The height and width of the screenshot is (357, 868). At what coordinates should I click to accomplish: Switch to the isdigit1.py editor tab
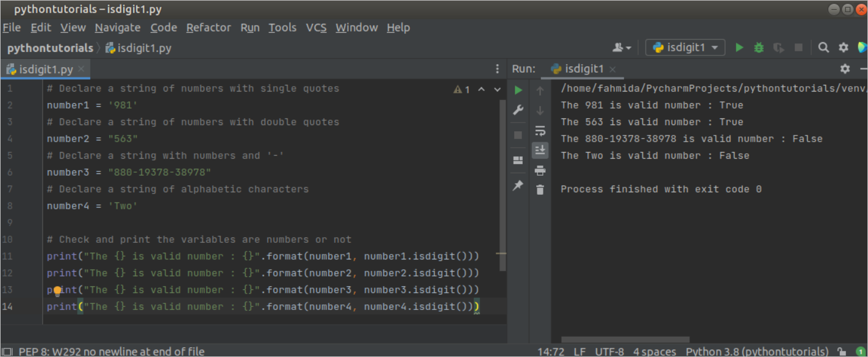pyautogui.click(x=43, y=69)
